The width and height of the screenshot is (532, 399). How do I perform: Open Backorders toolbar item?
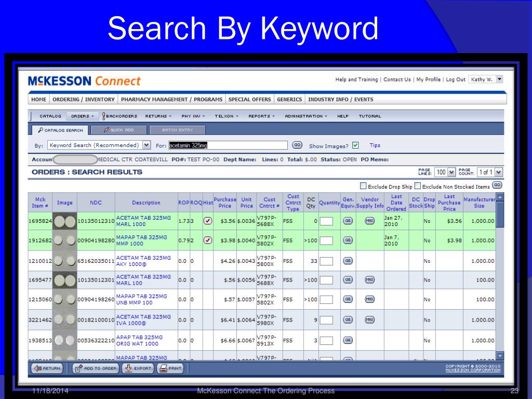[119, 116]
